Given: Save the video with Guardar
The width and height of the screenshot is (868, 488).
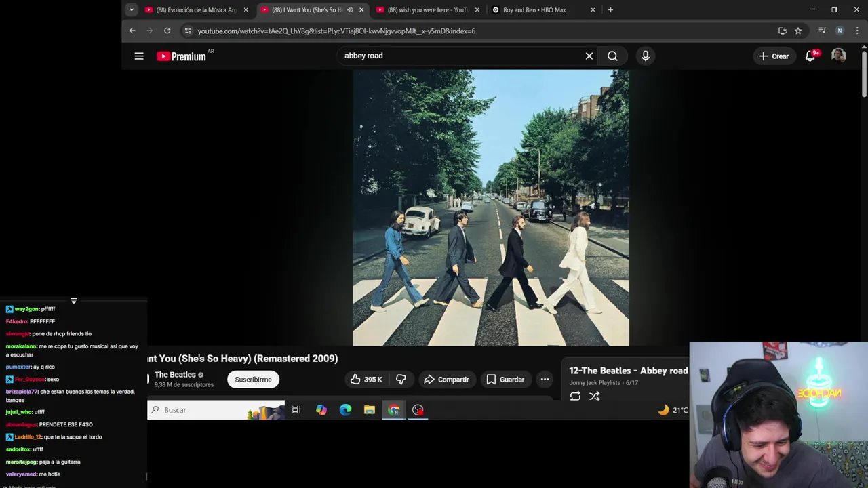Looking at the screenshot, I should tap(505, 380).
